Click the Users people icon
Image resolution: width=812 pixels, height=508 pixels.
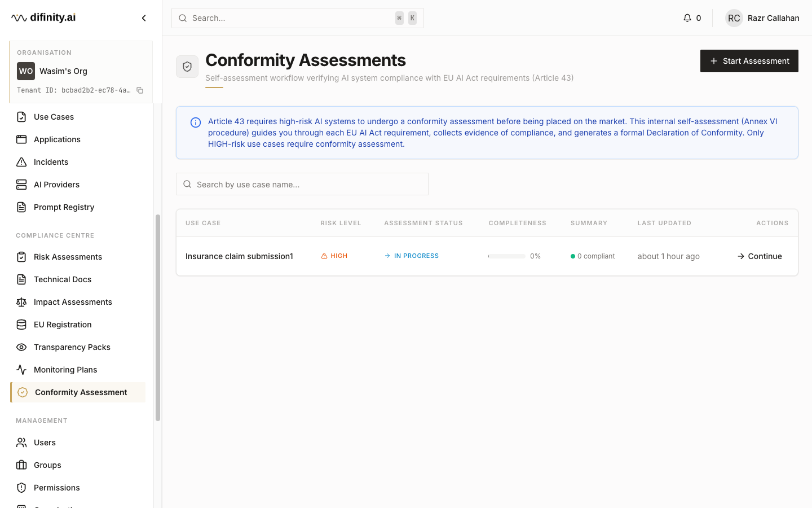point(21,443)
